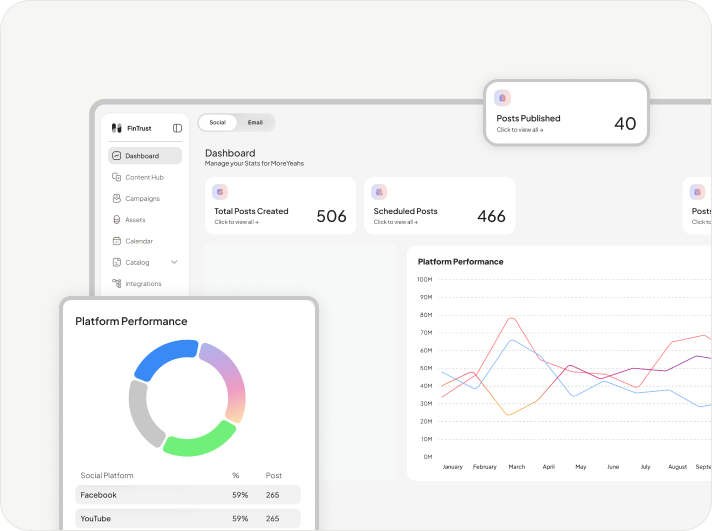Open the Catalog menu item
Screen dimensions: 712x531
coord(137,262)
